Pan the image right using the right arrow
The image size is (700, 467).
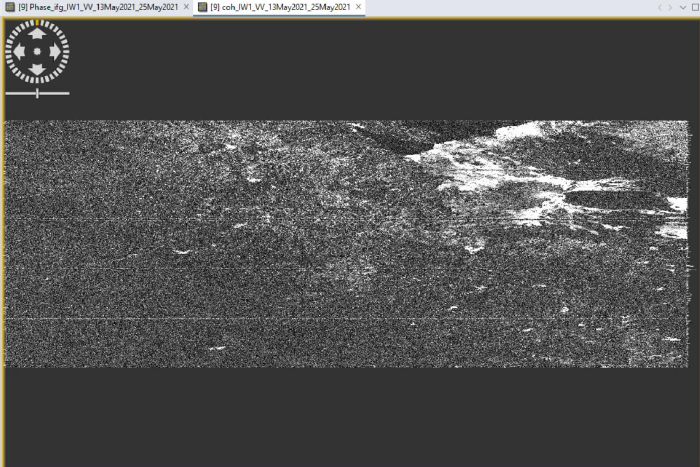(55, 51)
